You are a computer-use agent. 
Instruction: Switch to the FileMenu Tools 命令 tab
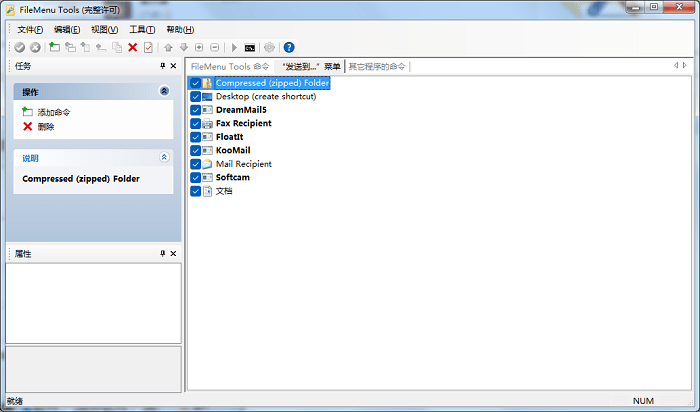230,67
